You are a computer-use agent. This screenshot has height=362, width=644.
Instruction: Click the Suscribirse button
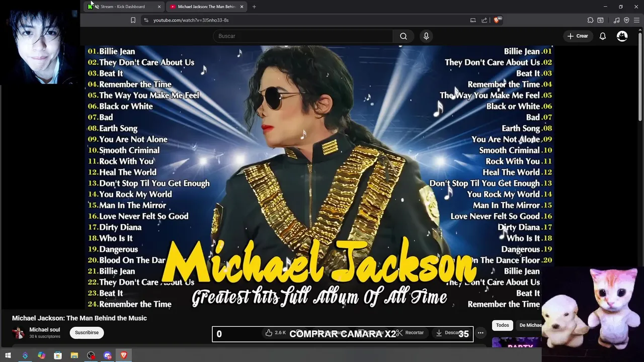point(87,333)
